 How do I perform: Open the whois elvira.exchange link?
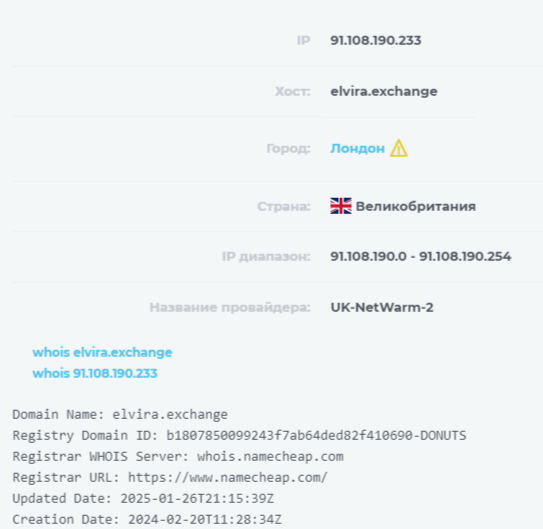point(102,352)
